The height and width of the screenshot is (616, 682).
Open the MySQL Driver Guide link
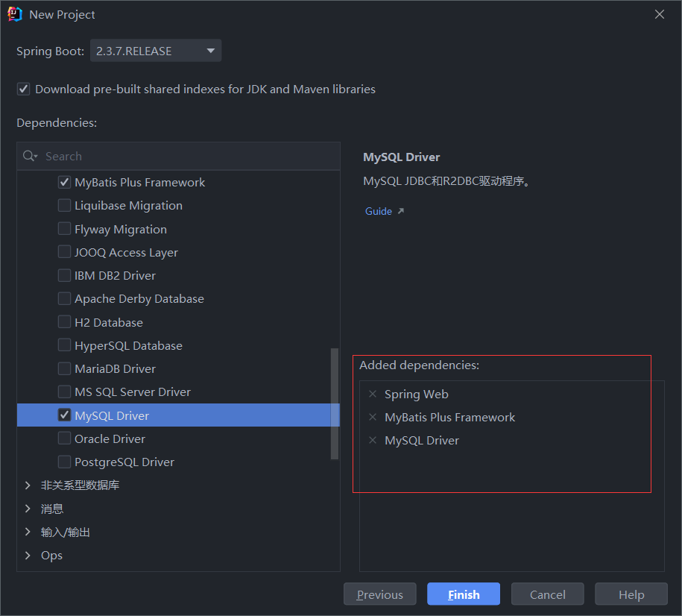pos(379,211)
